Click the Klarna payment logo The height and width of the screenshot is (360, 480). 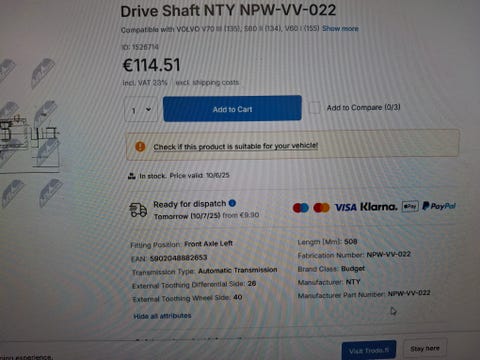click(379, 207)
